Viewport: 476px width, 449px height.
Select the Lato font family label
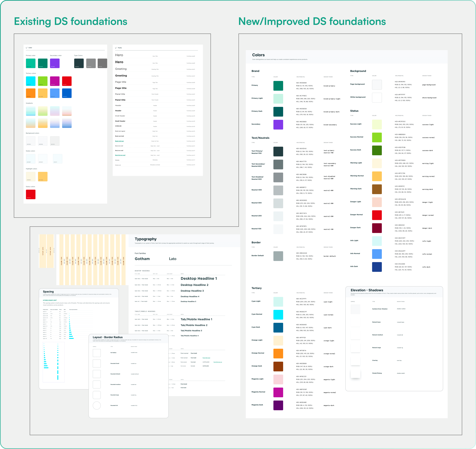(x=172, y=259)
